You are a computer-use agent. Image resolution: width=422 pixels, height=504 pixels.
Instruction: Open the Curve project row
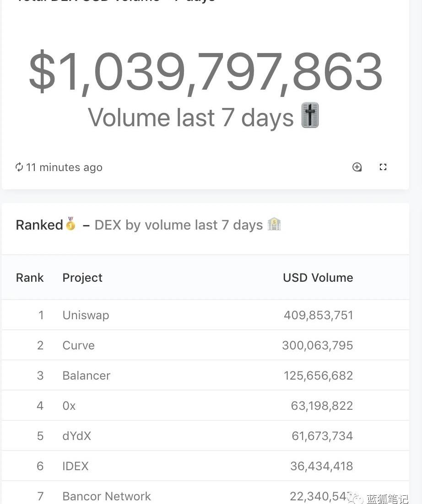point(78,345)
